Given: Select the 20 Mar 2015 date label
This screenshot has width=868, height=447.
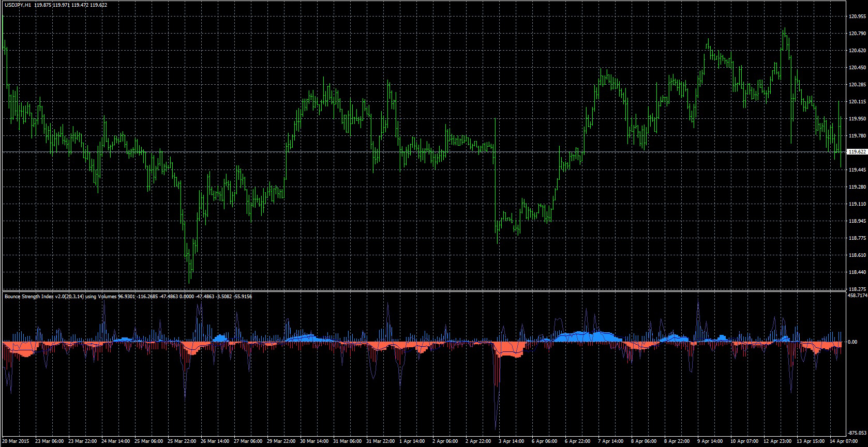Looking at the screenshot, I should (16, 441).
